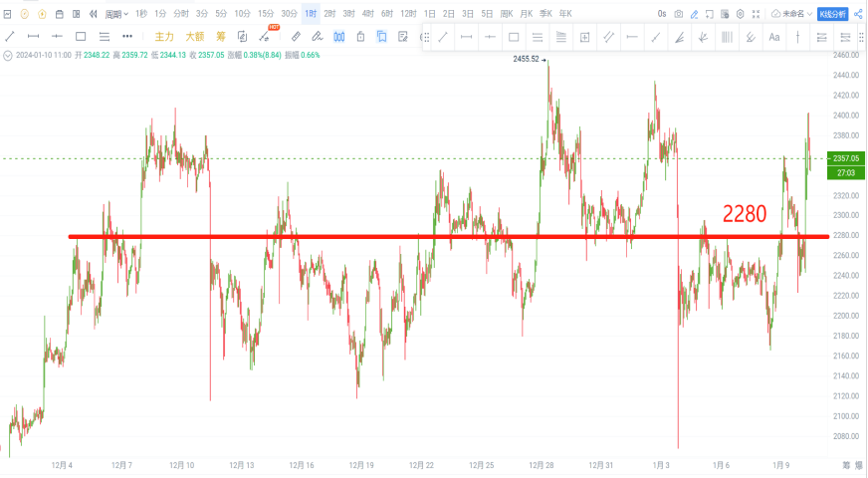
Task: Switch to the 5分 timeframe
Action: [221, 14]
